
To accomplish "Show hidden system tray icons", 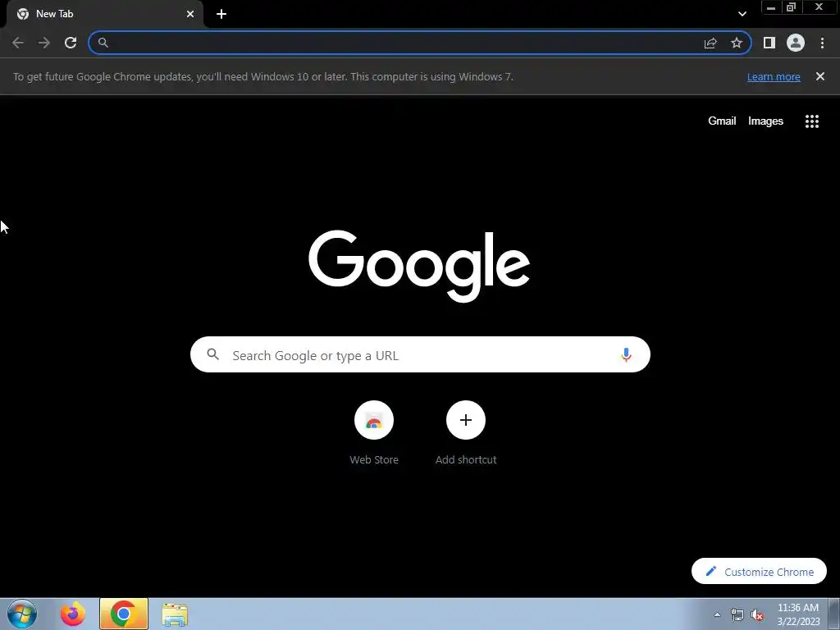I will 717,614.
